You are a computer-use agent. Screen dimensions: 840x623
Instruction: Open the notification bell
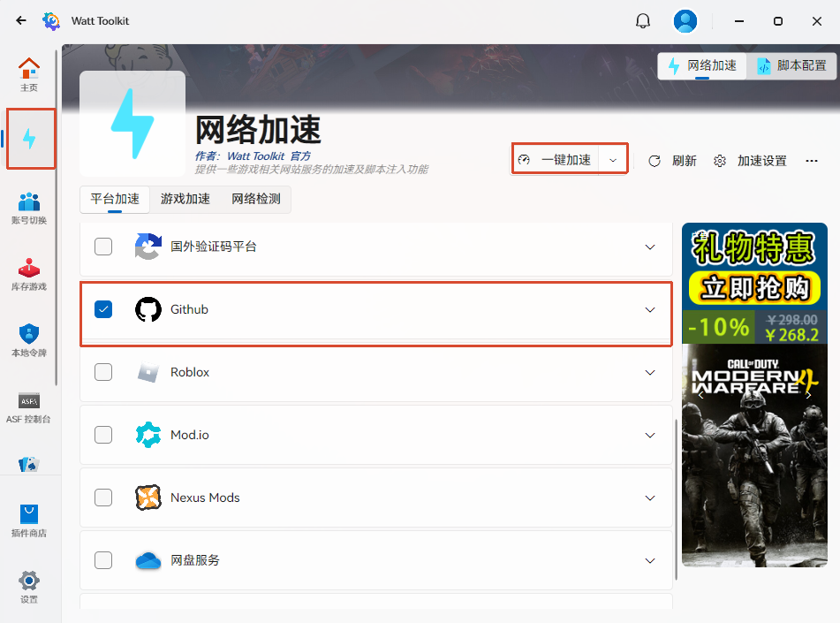pyautogui.click(x=643, y=21)
